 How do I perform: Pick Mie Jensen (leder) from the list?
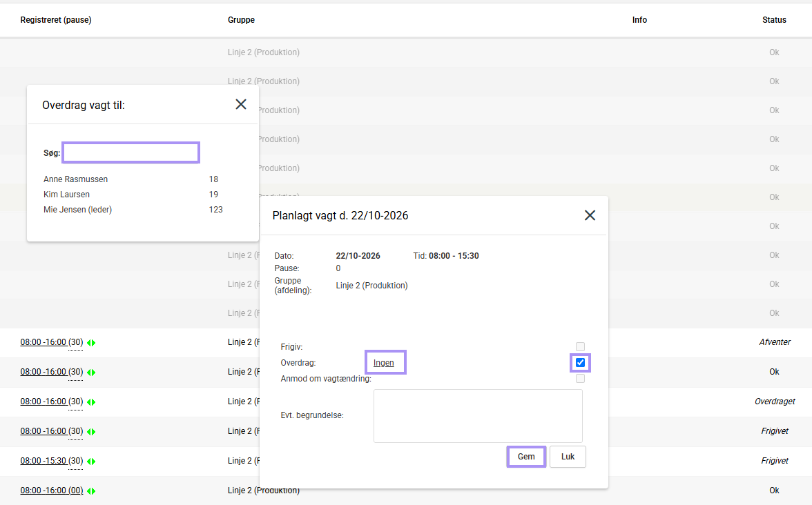coord(77,210)
